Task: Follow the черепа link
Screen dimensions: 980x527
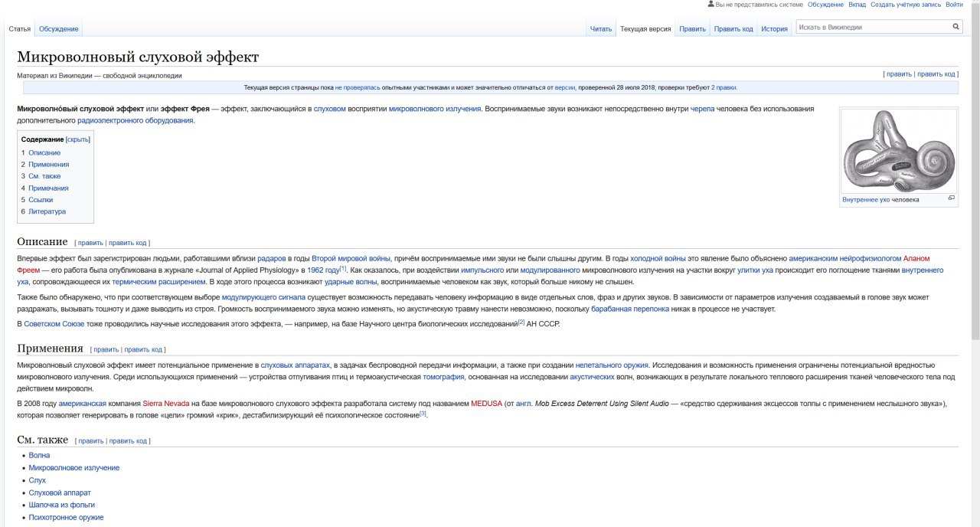Action: [x=702, y=109]
